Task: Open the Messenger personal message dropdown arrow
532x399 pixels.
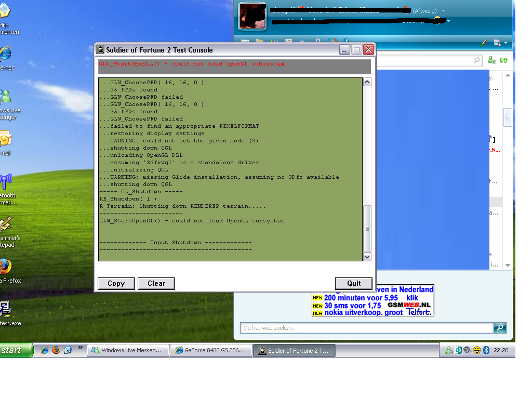Action: [x=448, y=21]
